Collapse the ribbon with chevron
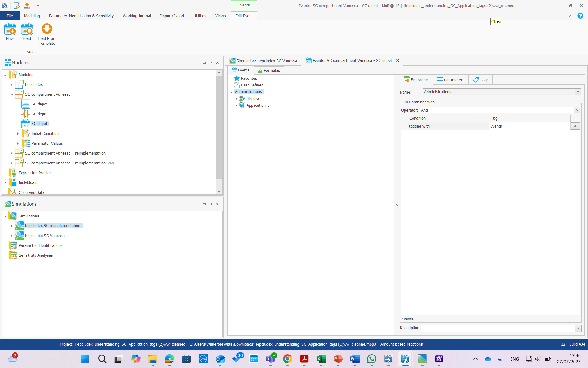Screen dimensions: 588x368 coord(570,16)
